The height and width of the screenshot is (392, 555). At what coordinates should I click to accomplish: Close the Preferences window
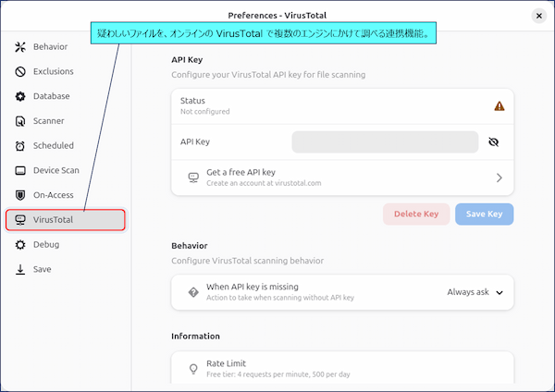pyautogui.click(x=539, y=16)
